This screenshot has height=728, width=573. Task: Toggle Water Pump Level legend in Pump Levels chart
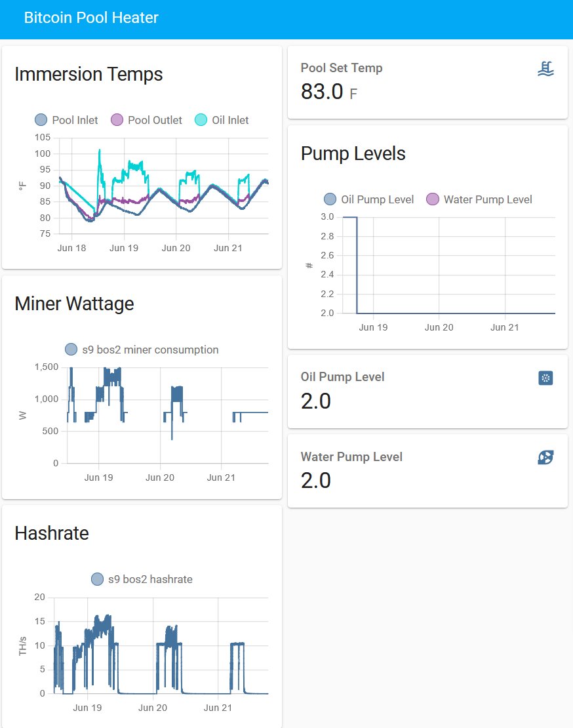click(x=479, y=199)
